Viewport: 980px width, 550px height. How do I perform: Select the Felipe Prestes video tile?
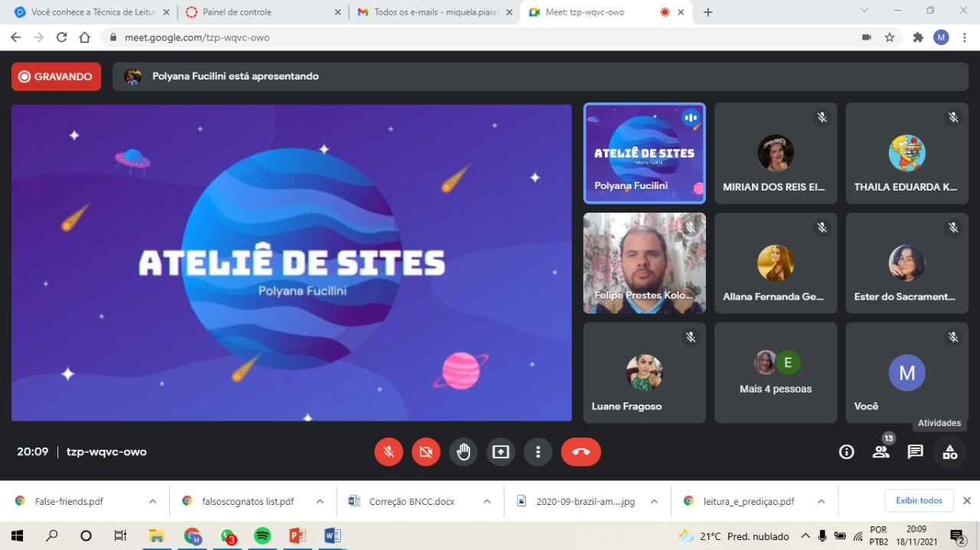(x=644, y=263)
